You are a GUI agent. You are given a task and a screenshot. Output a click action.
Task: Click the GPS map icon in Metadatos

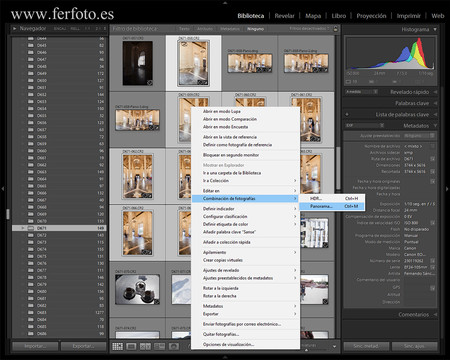pos(433,288)
